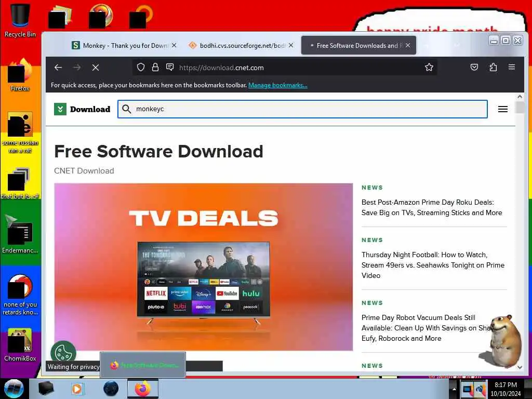Click the CNET Download logo
Image resolution: width=532 pixels, height=399 pixels.
point(82,109)
